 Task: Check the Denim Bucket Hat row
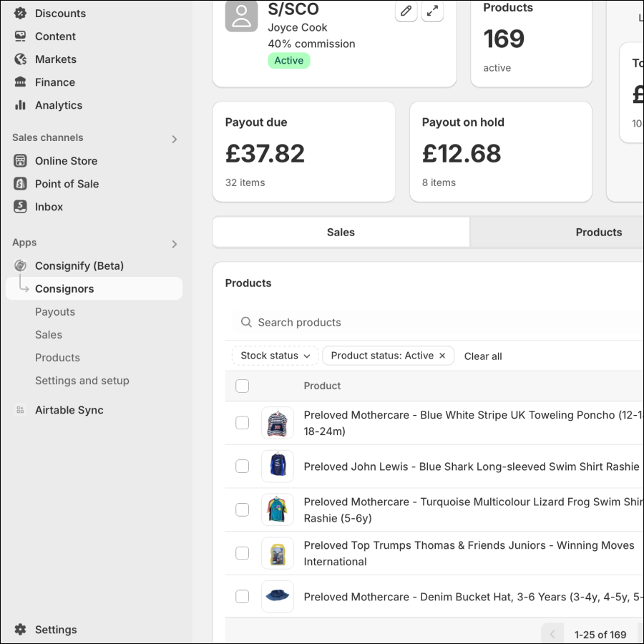[x=243, y=597]
